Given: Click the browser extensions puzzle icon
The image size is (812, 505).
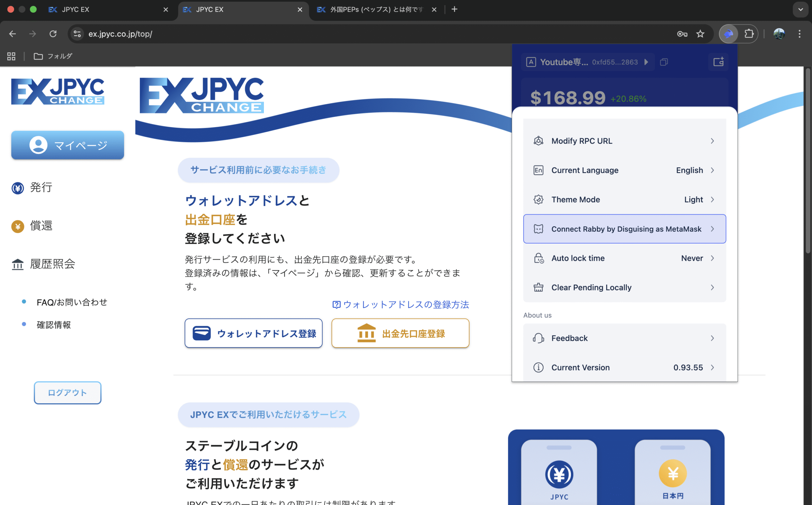Looking at the screenshot, I should tap(749, 33).
